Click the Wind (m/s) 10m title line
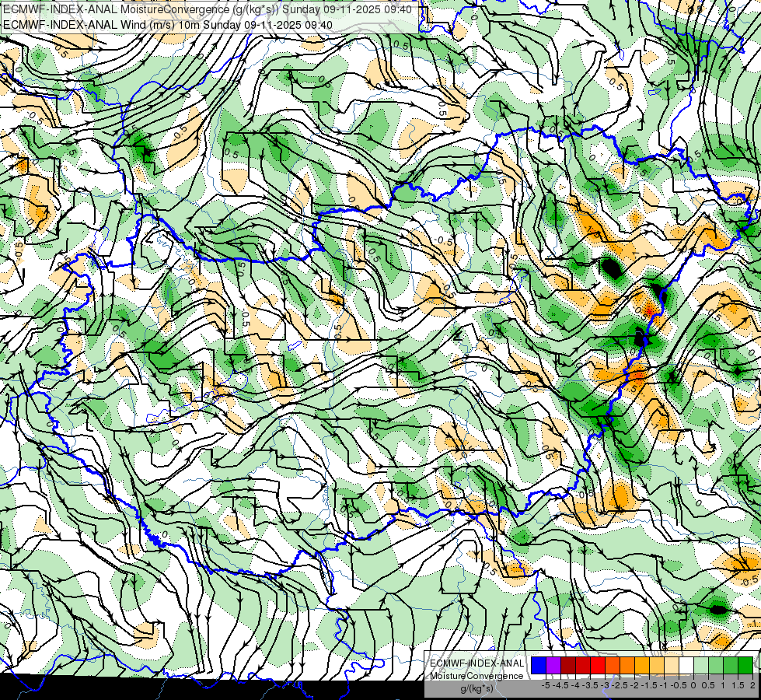Screen dimensions: 761x700 coord(168,24)
